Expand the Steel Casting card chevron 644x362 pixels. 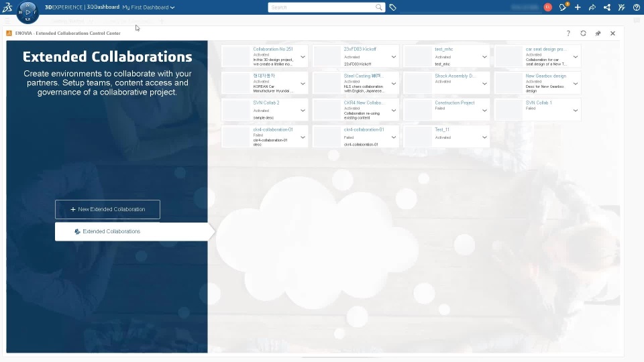click(x=394, y=84)
